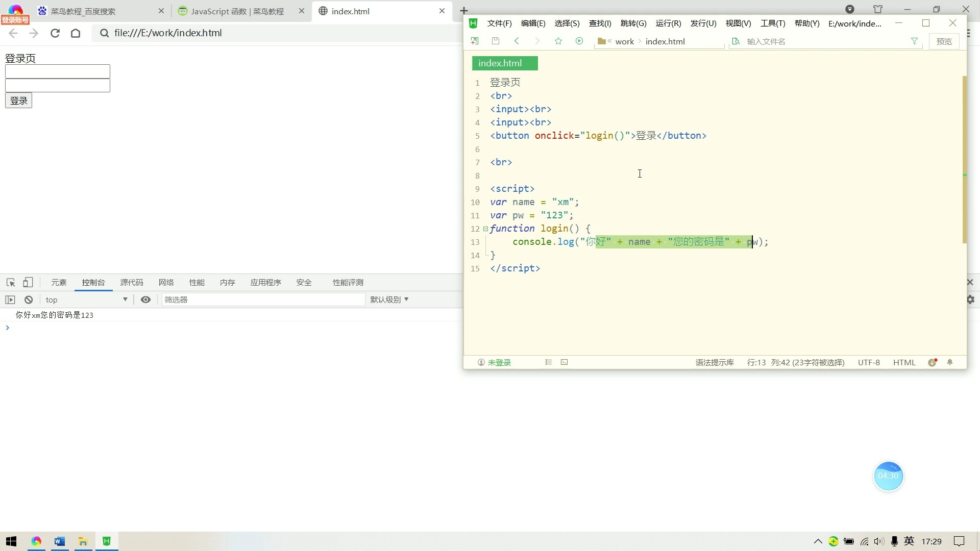
Task: Click the run play icon in editor toolbar
Action: coord(579,41)
